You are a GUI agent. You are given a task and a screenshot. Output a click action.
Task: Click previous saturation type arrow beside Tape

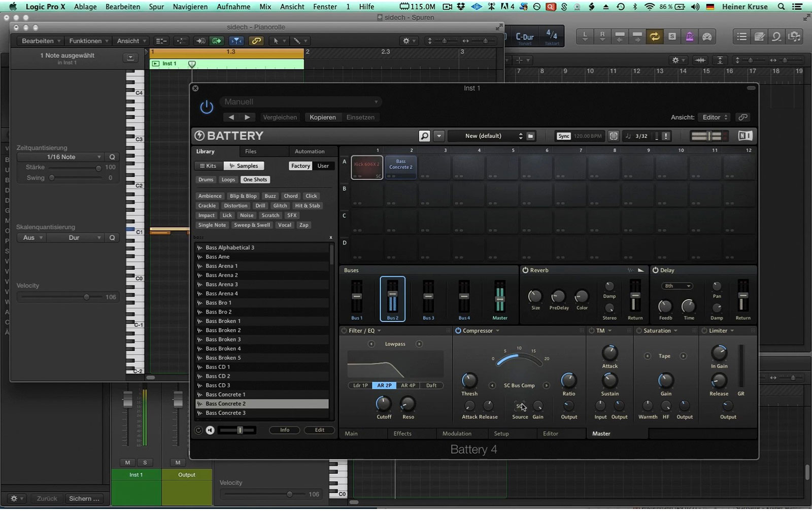tap(647, 356)
